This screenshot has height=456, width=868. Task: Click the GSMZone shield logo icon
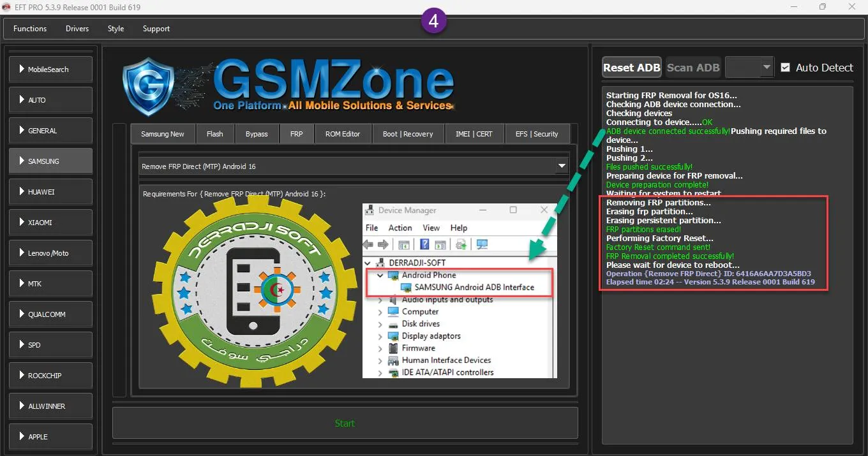(148, 87)
